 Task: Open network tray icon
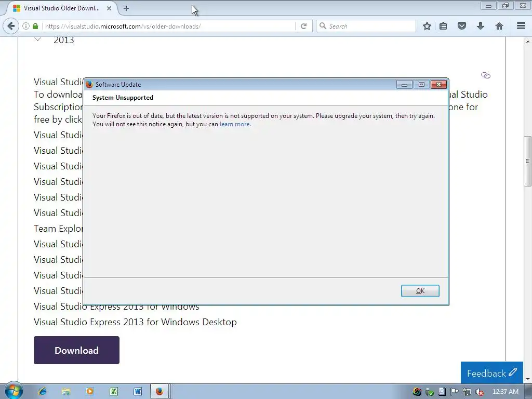pyautogui.click(x=467, y=392)
